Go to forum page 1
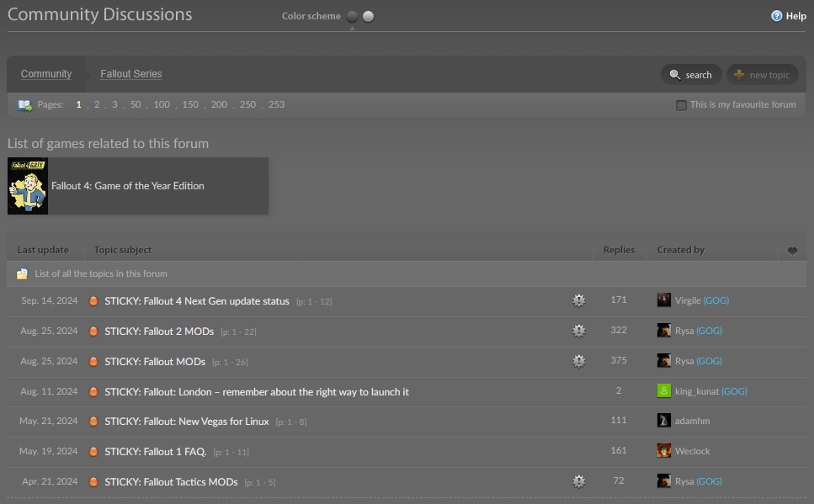The height and width of the screenshot is (504, 814). click(78, 104)
